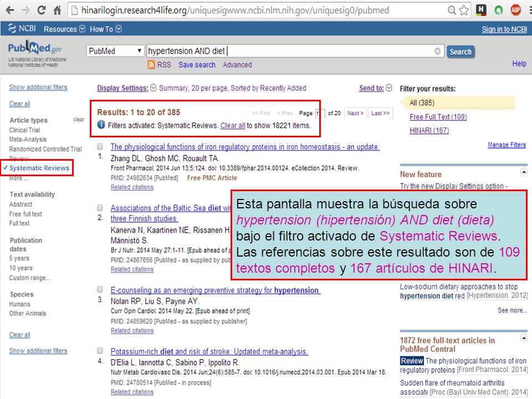Click See more in the right panel
The width and height of the screenshot is (532, 399).
pos(512,310)
